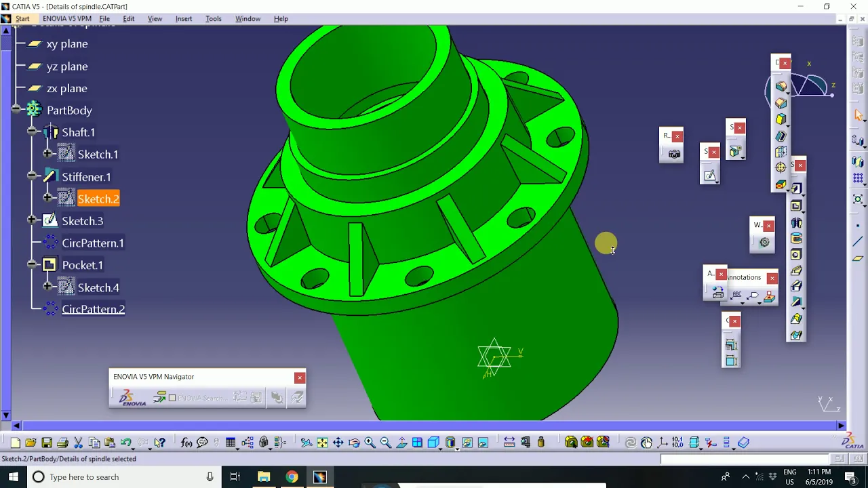Open Chrome from the Windows taskbar
This screenshot has width=868, height=488.
[292, 477]
